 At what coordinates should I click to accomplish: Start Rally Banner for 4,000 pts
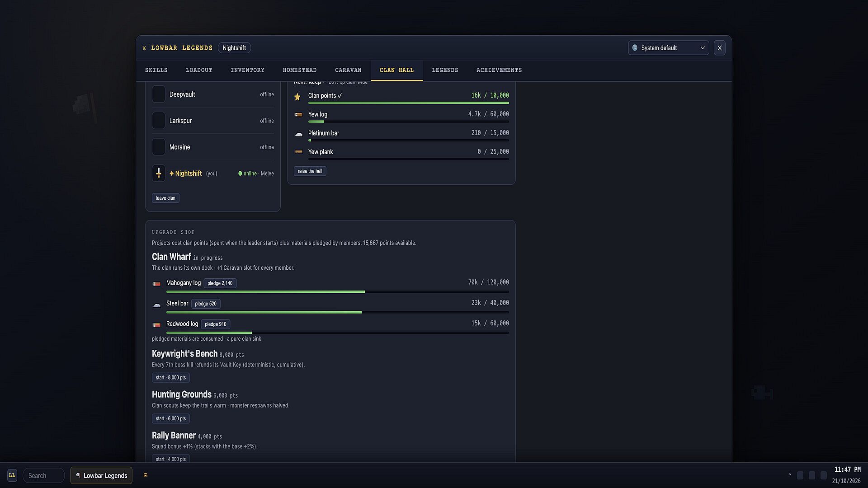(171, 459)
